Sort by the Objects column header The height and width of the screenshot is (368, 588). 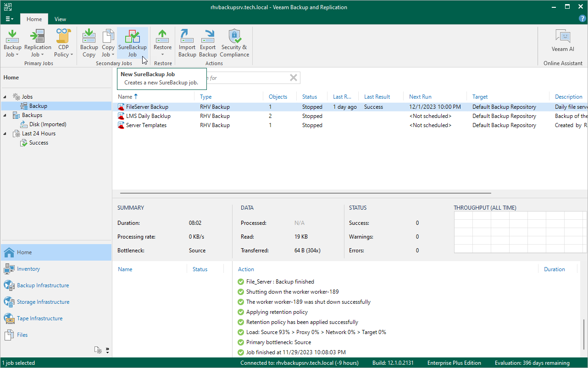point(278,97)
